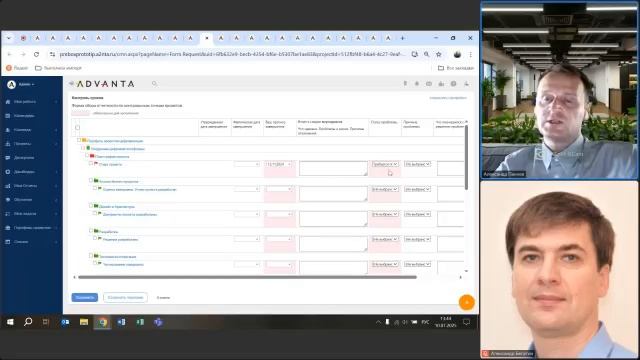The height and width of the screenshot is (360, 640).
Task: Open the status dropdown in the fourth data row
Action: click(384, 239)
